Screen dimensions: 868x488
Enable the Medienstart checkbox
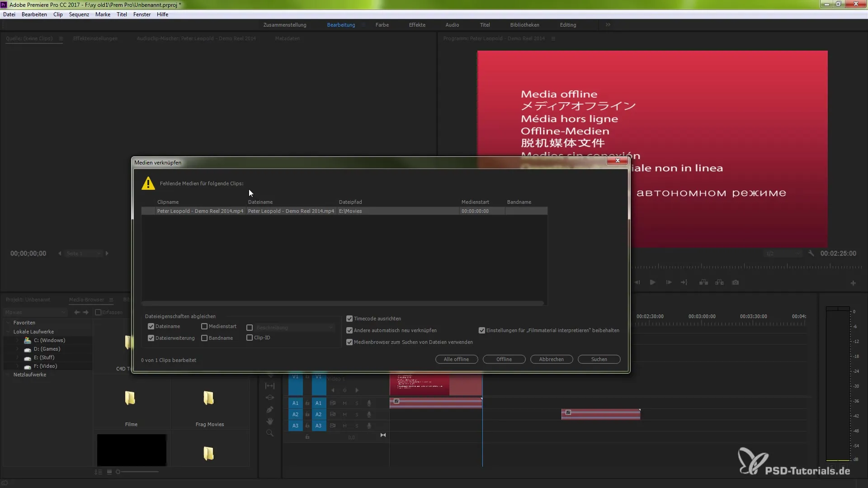point(204,326)
